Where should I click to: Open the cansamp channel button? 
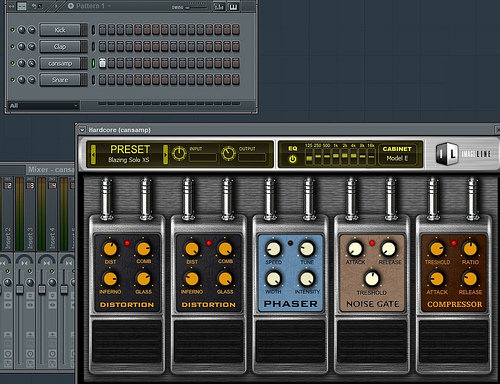60,63
